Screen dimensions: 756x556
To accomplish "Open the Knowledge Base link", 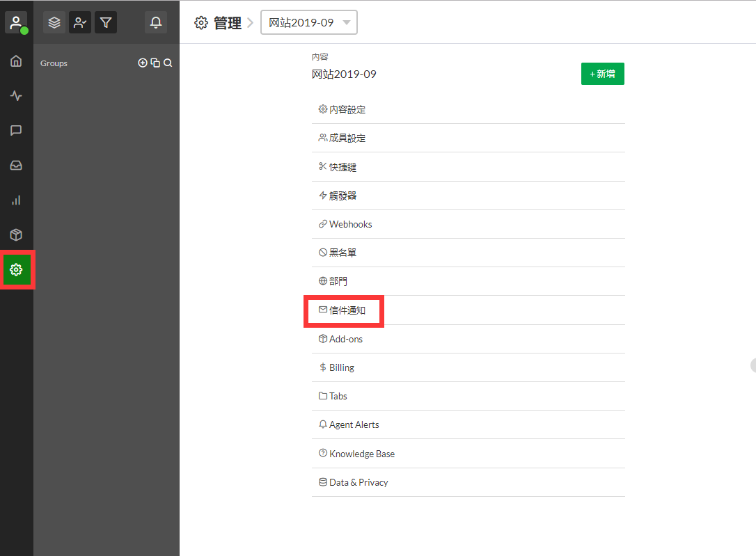I will 361,454.
